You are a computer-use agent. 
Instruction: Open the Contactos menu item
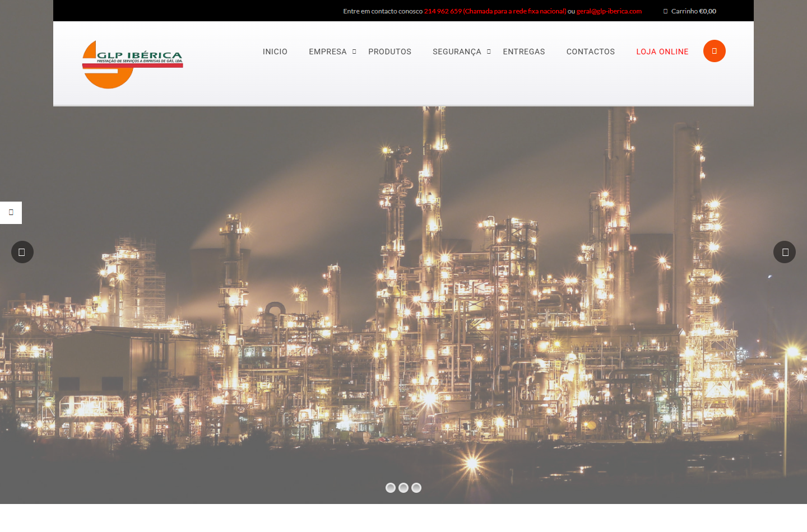click(x=591, y=52)
